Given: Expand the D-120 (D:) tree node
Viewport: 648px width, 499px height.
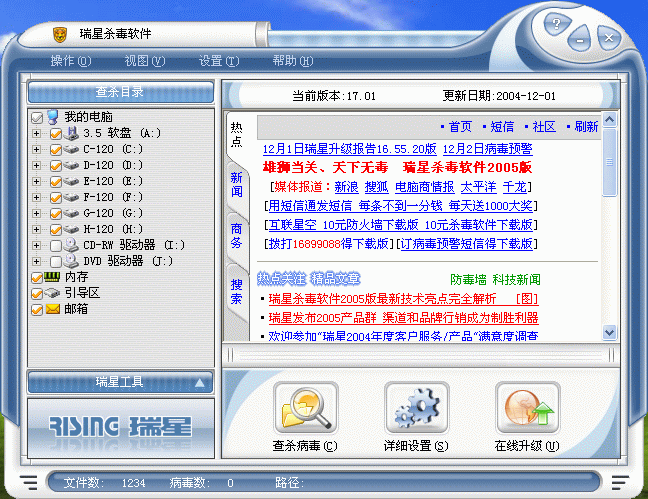Looking at the screenshot, I should coord(36,165).
